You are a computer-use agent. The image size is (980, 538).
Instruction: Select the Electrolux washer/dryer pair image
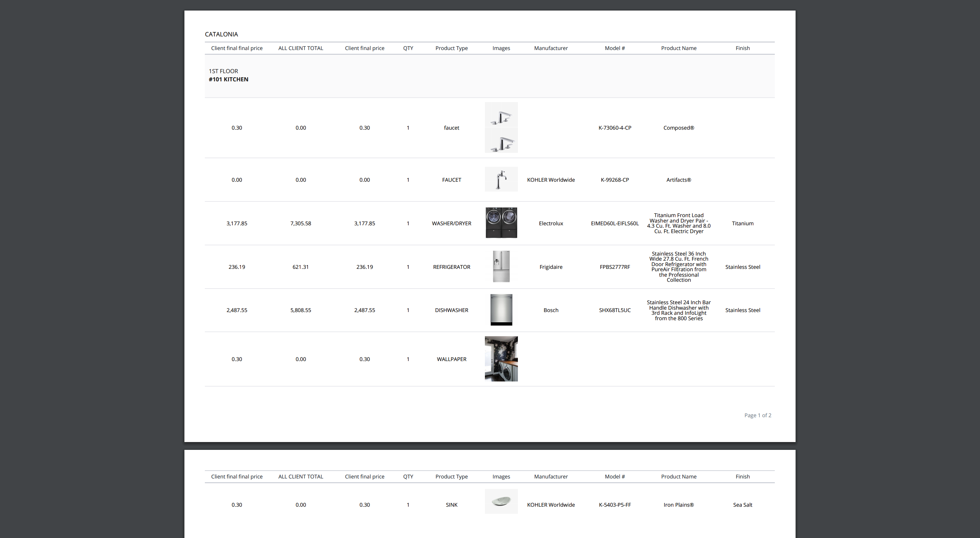[501, 223]
